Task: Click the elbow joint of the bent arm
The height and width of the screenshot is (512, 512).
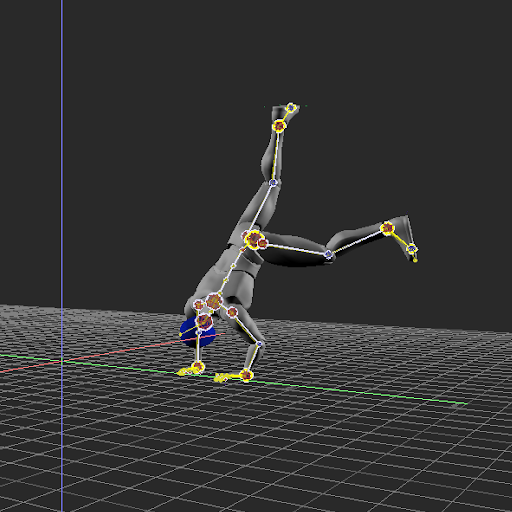Action: coord(259,344)
